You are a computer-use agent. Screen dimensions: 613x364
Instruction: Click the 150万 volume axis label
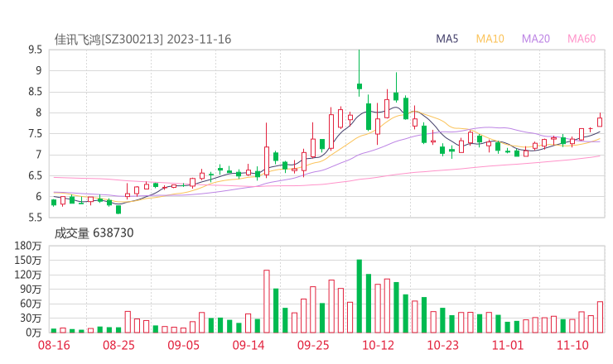tap(28, 260)
